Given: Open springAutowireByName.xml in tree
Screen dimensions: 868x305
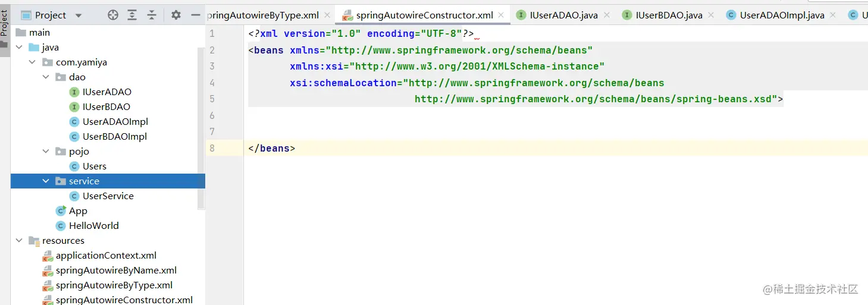Looking at the screenshot, I should tap(116, 271).
